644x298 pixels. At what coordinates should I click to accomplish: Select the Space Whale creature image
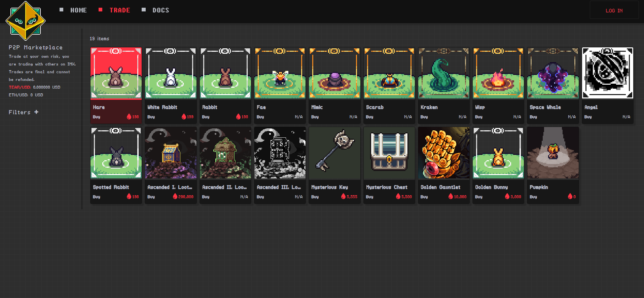(553, 73)
